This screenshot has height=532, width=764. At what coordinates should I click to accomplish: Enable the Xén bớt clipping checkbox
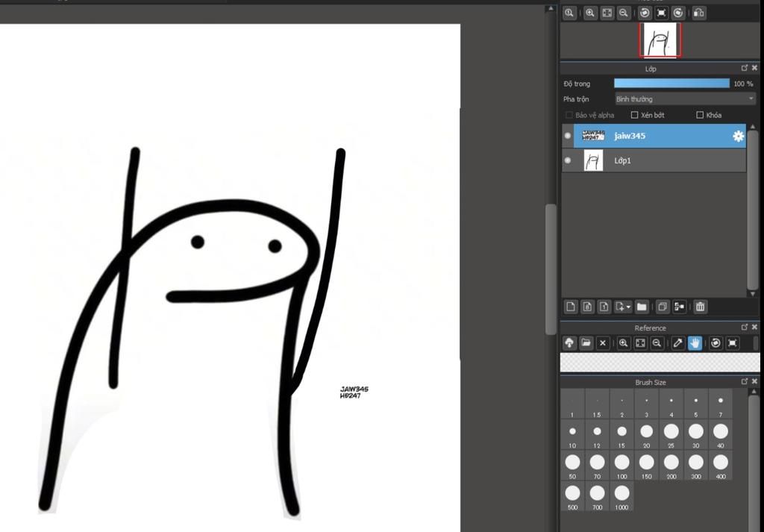tap(634, 115)
